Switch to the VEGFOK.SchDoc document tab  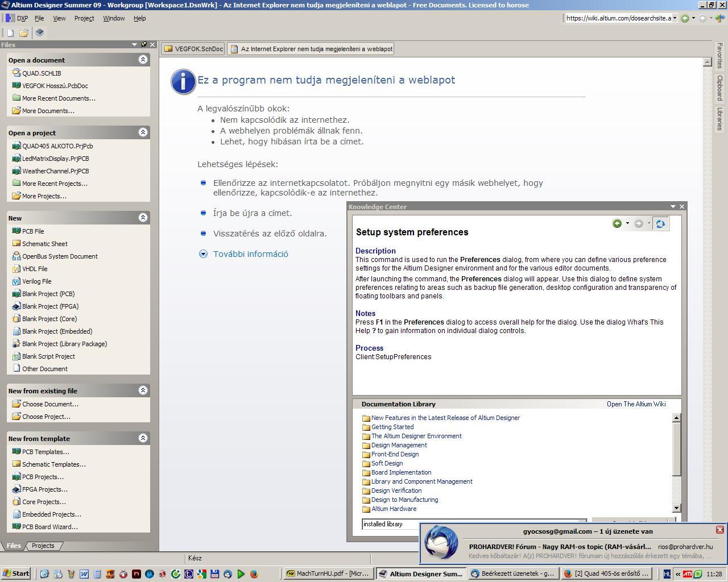(x=193, y=49)
